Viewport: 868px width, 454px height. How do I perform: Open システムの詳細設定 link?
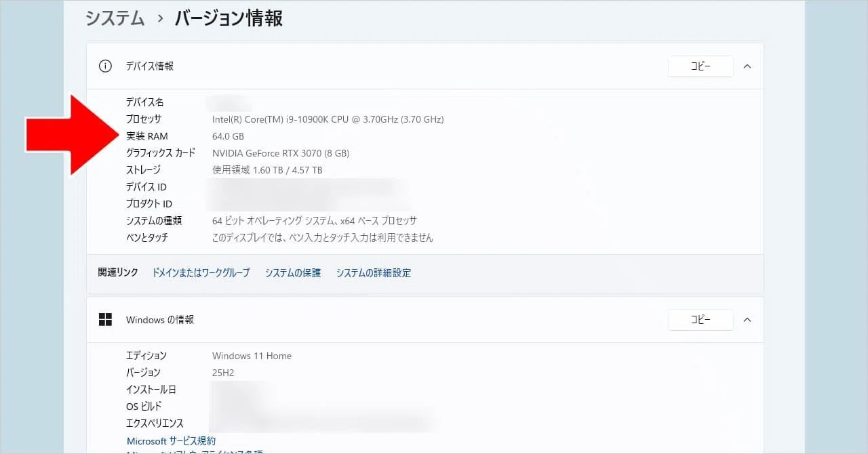point(374,272)
